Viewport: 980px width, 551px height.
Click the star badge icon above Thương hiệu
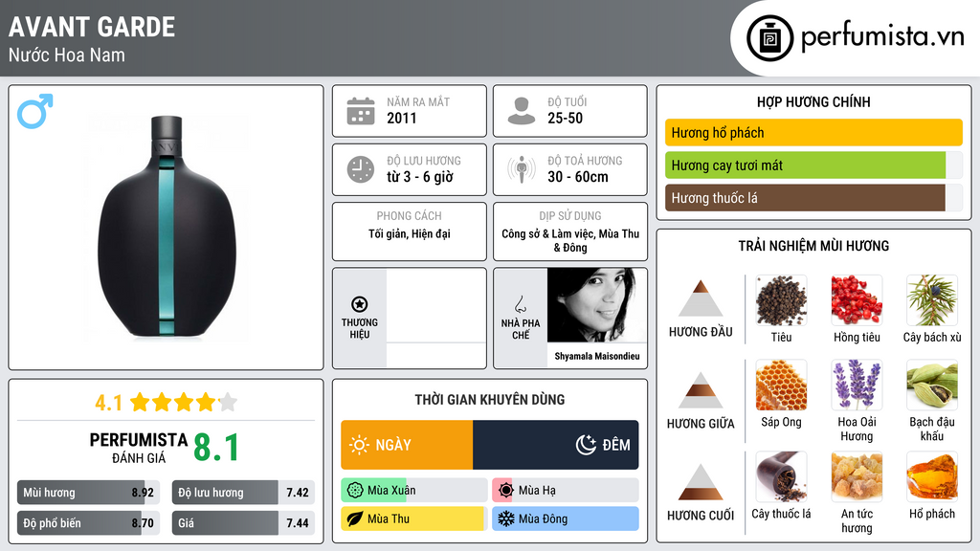click(x=360, y=304)
